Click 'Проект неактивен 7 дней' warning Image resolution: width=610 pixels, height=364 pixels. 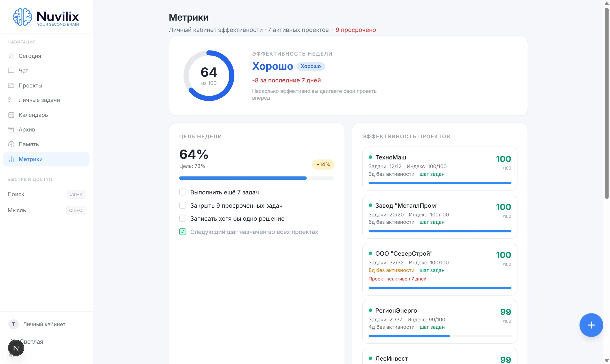coord(397,279)
